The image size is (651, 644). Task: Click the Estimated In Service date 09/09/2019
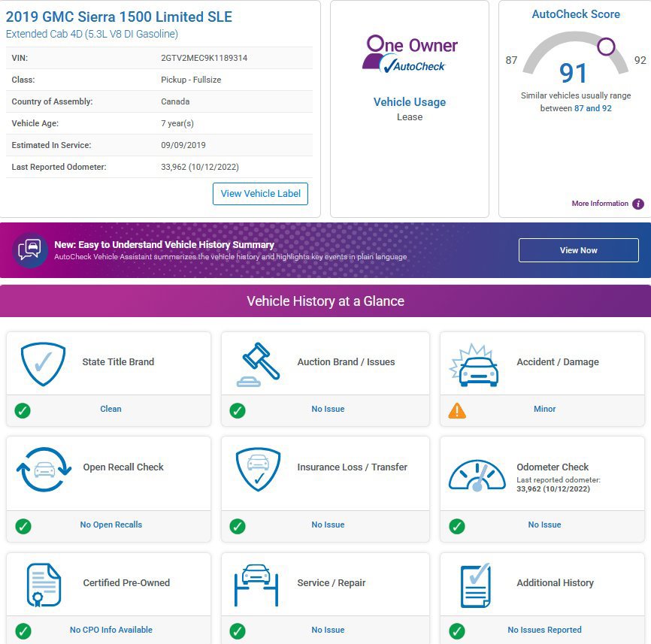183,145
